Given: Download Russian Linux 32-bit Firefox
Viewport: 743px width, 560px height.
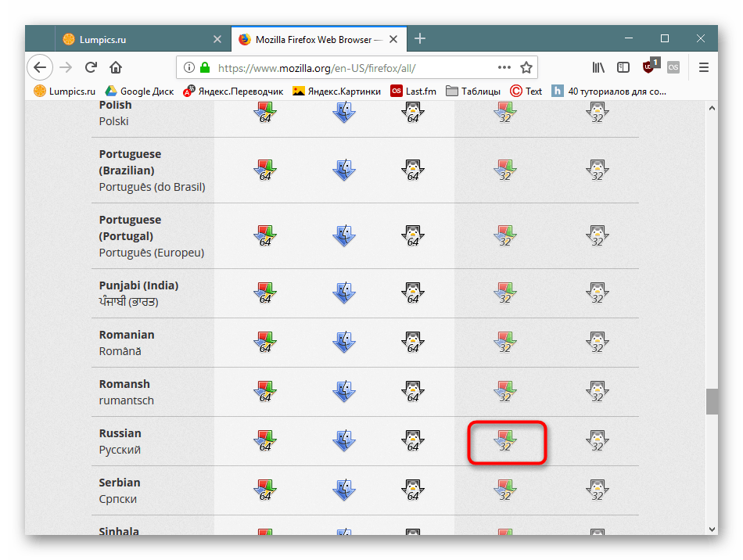Looking at the screenshot, I should coord(597,440).
